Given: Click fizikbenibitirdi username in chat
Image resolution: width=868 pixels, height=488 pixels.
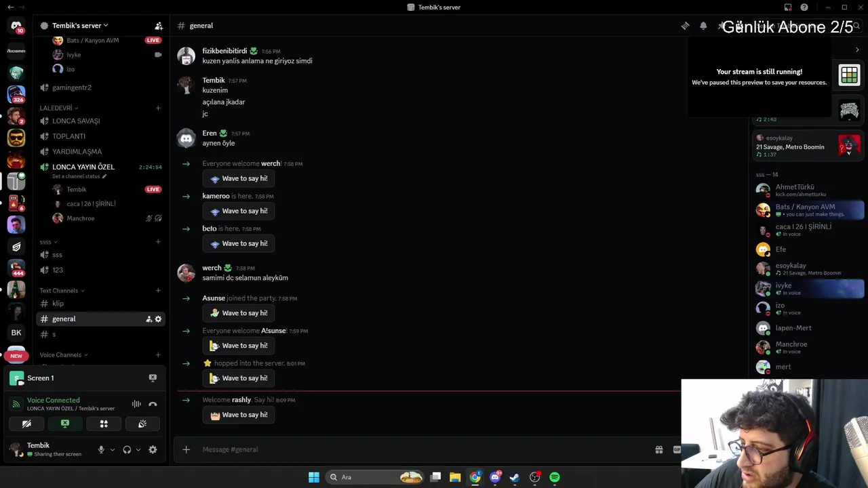Looking at the screenshot, I should (x=224, y=51).
